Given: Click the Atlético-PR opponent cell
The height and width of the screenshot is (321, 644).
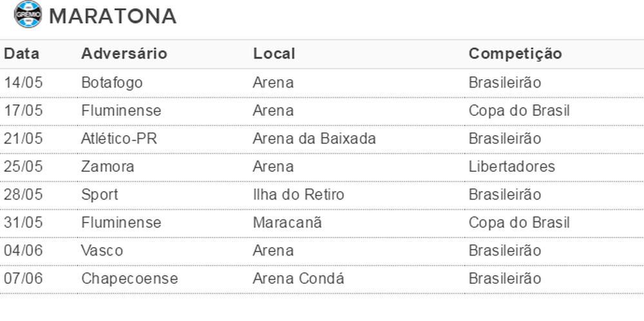Looking at the screenshot, I should 119,139.
